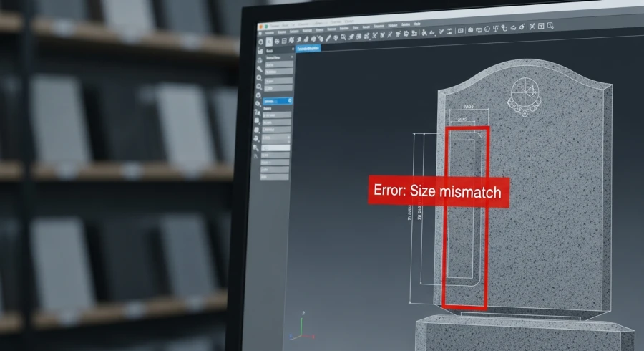Click the white highlighted field in the left panel
Screen dimensions: 644x351
277,148
